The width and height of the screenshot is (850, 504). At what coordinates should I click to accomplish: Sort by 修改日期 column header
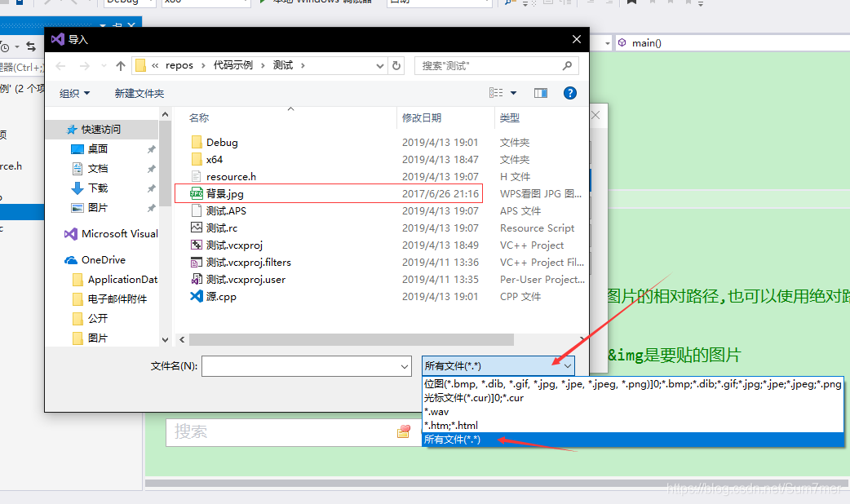click(x=421, y=117)
